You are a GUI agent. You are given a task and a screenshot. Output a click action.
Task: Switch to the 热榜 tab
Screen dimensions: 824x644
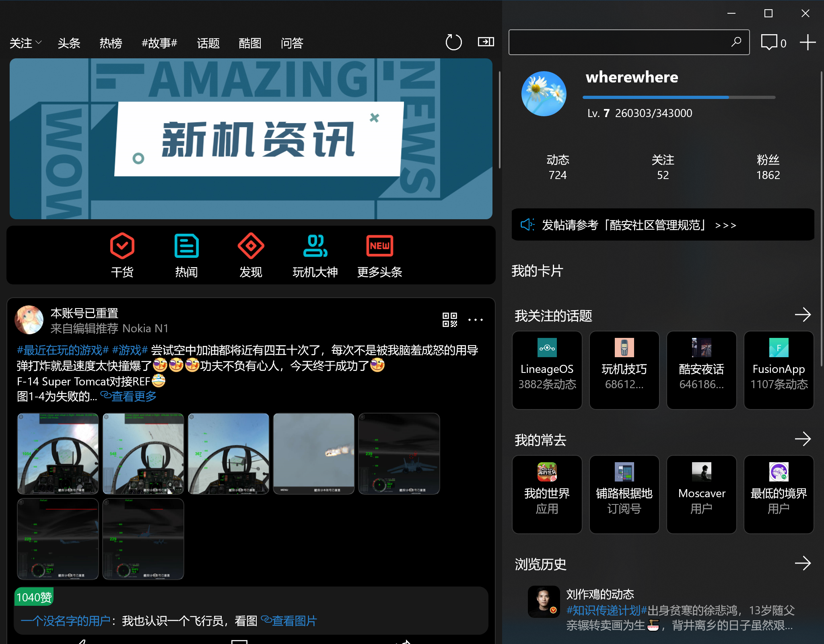[x=111, y=43]
